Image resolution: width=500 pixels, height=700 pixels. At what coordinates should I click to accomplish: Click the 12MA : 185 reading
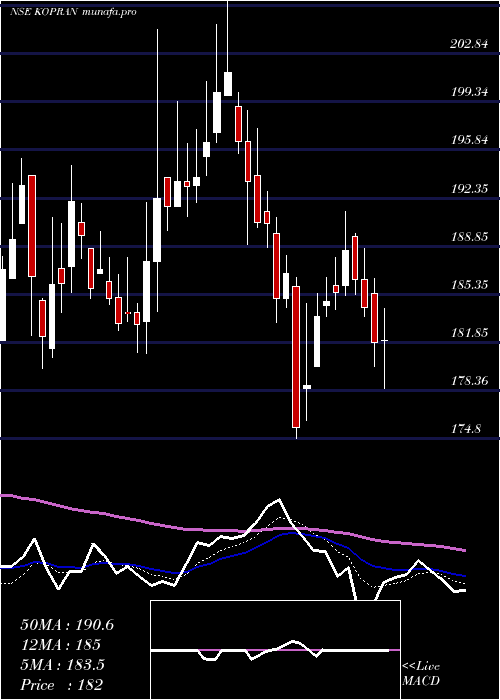(60, 644)
